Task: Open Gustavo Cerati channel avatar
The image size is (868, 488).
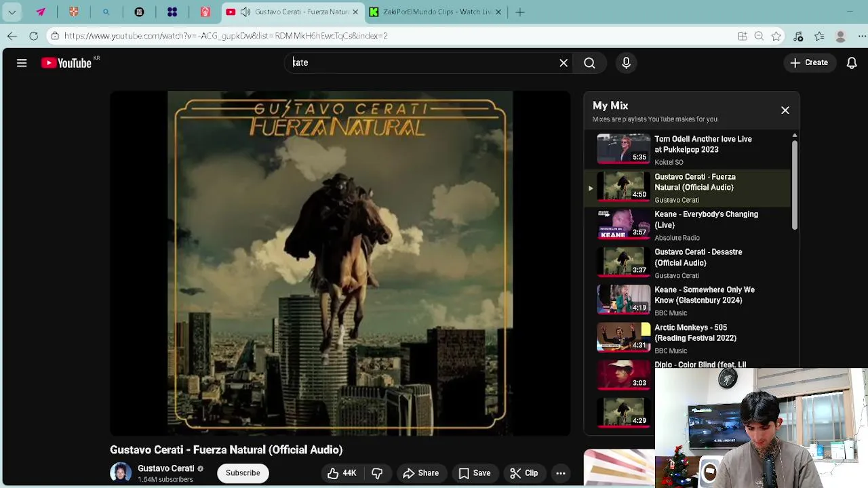Action: [121, 473]
